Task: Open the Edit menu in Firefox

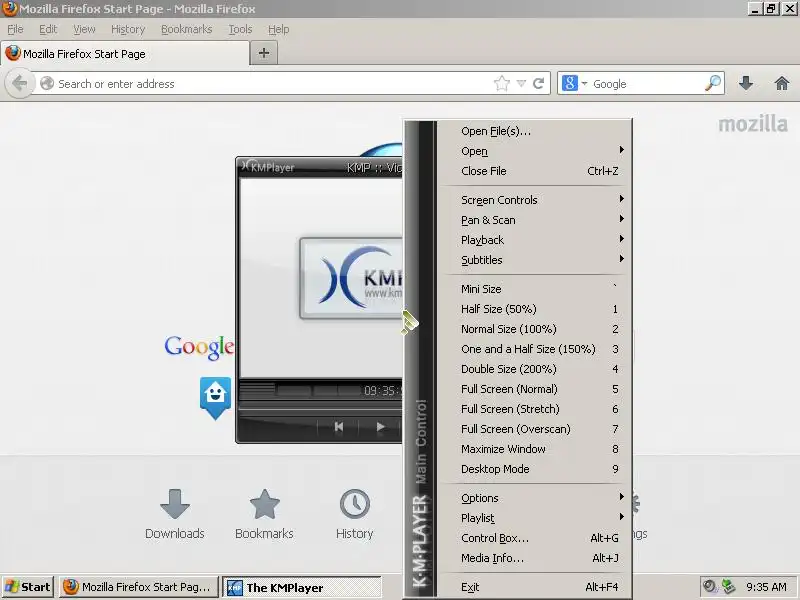Action: [x=48, y=30]
